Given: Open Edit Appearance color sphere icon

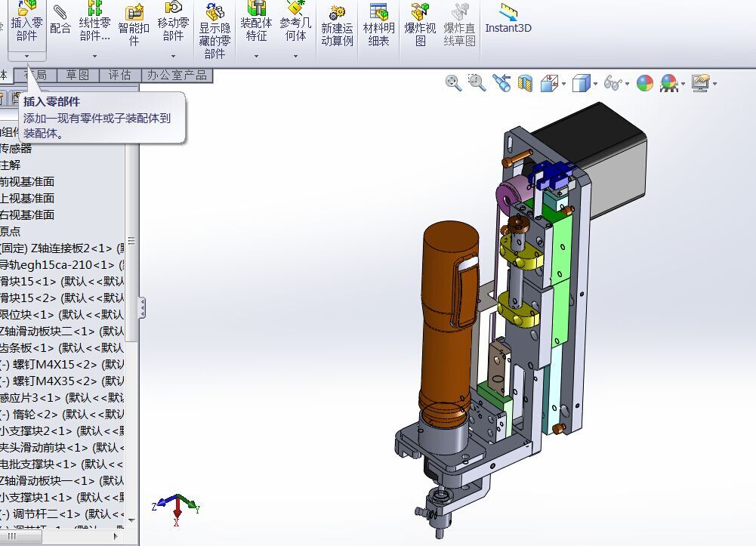Looking at the screenshot, I should (645, 83).
